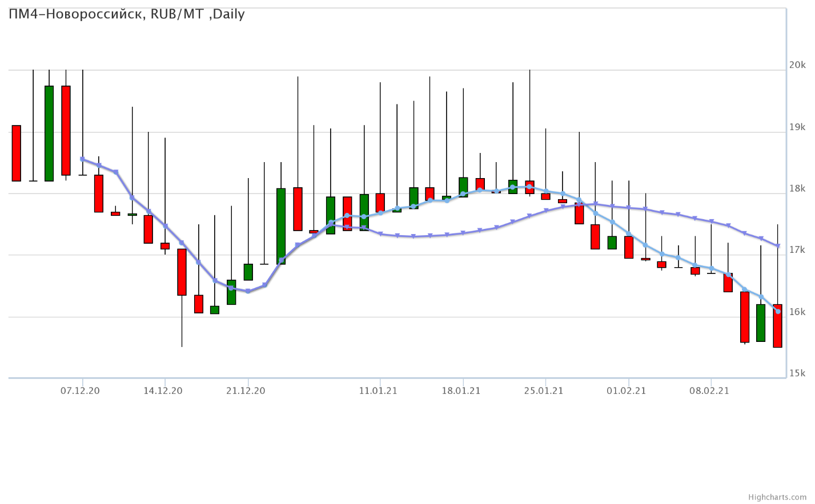
Task: Select the 08.02.21 x-axis label
Action: click(709, 391)
